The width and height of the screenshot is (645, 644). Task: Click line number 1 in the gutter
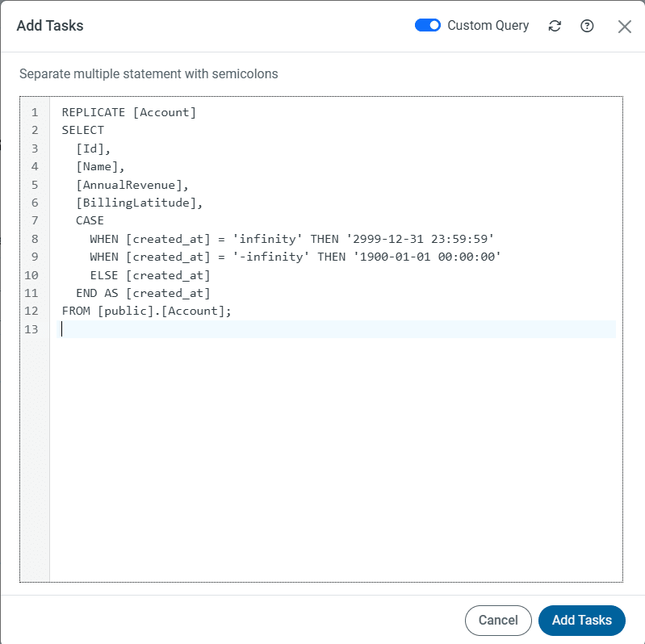(35, 112)
